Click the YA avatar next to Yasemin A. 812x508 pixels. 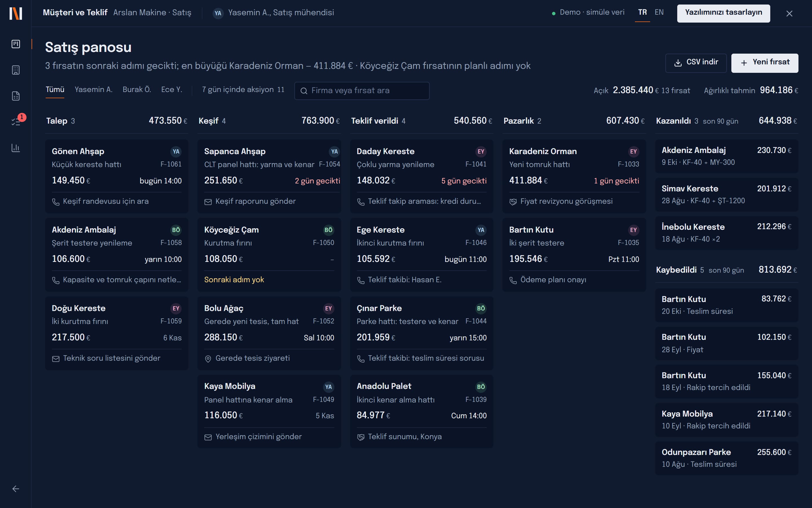(218, 13)
